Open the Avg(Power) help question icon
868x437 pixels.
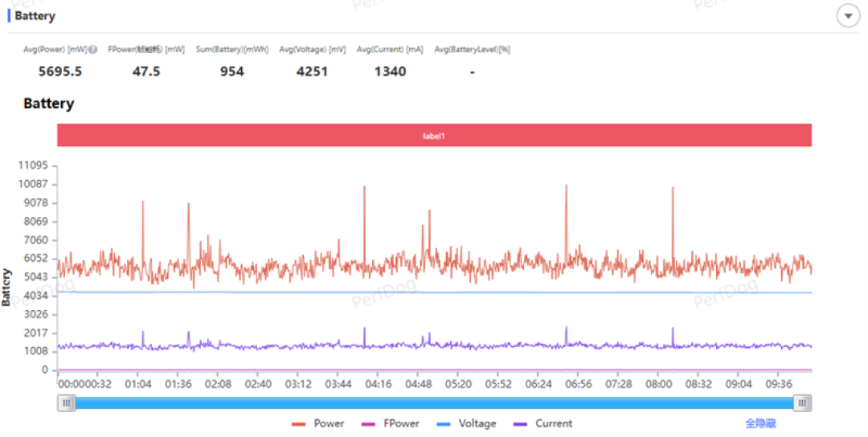[x=93, y=50]
